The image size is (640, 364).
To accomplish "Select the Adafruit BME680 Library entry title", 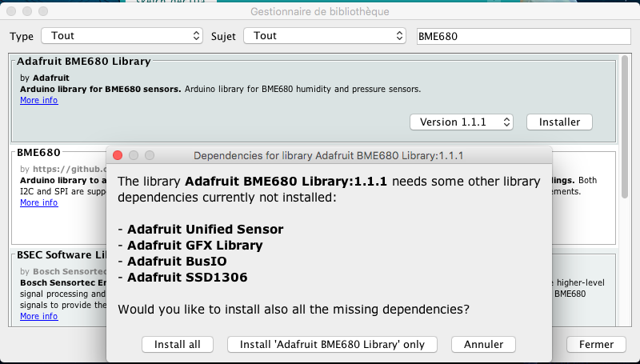I will (83, 61).
